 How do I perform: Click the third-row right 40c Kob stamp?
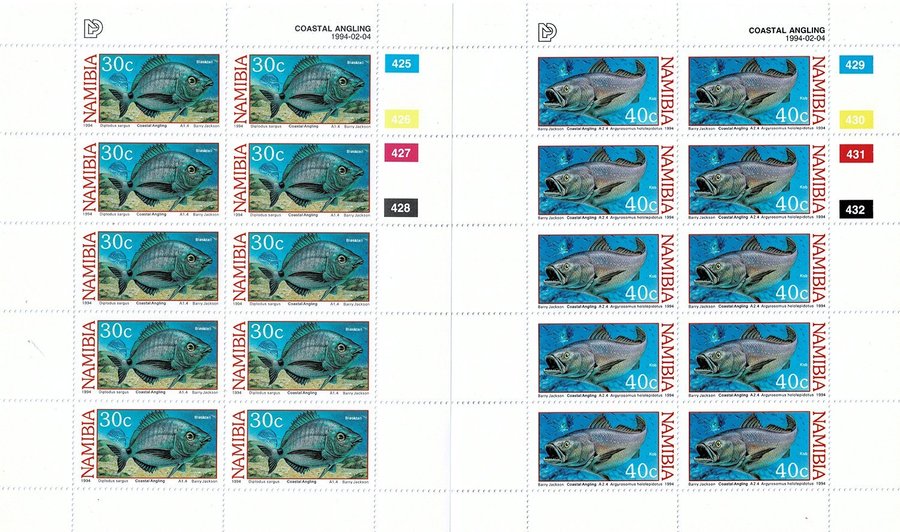pos(758,271)
